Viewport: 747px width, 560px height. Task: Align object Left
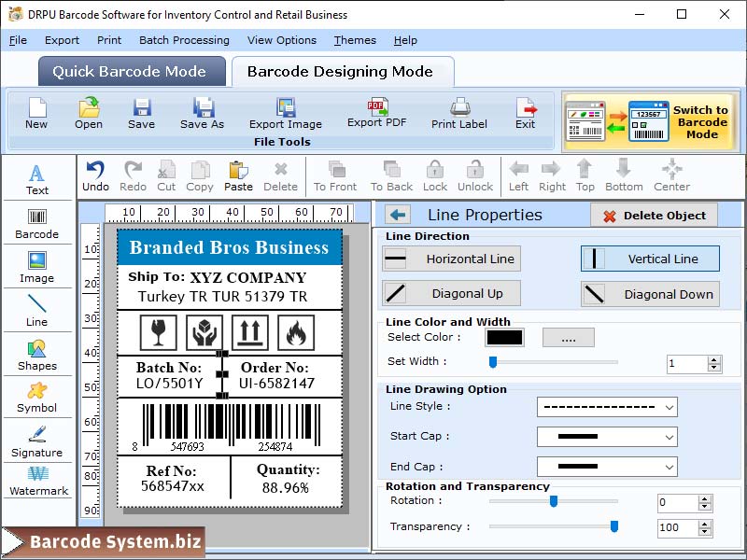(519, 176)
